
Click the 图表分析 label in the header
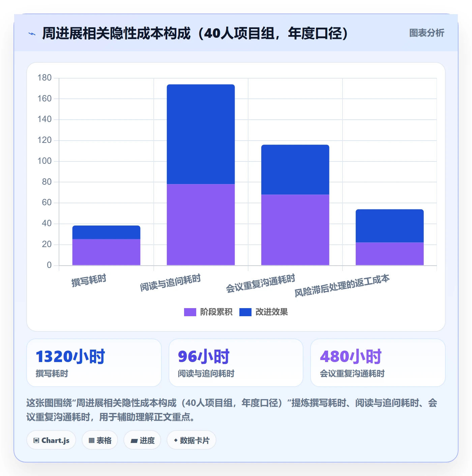(426, 33)
